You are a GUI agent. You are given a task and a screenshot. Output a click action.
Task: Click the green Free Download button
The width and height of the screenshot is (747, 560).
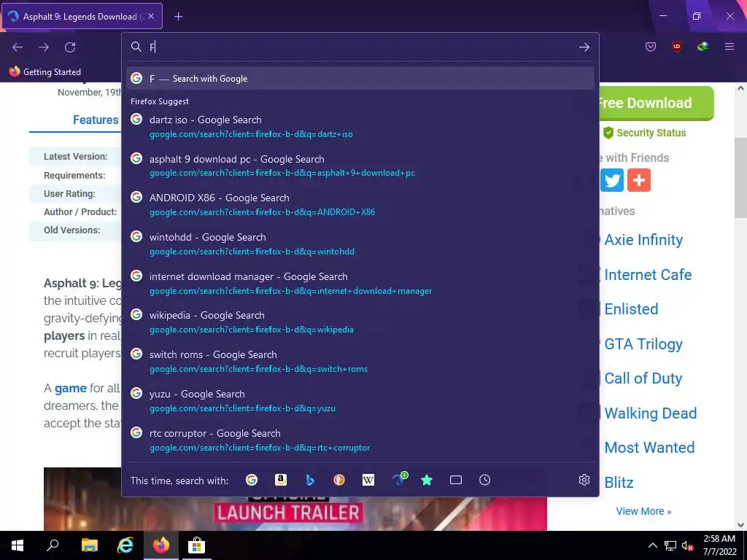[x=657, y=103]
